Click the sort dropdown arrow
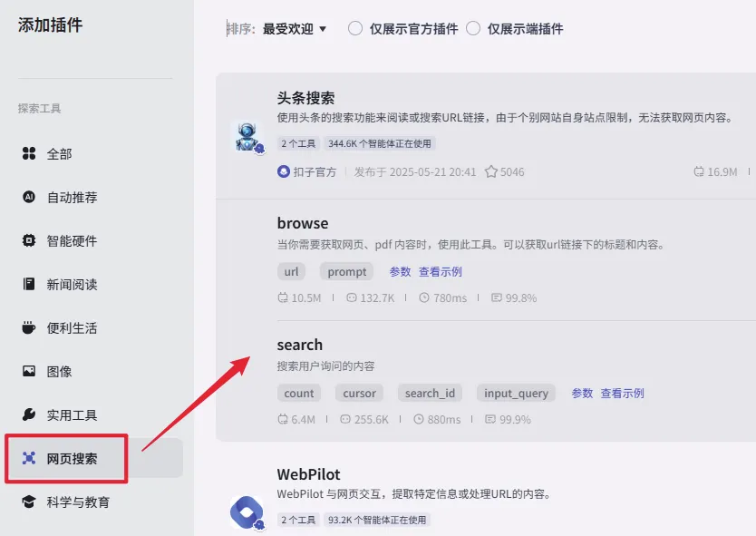Screen dimensions: 756x536 click(323, 29)
